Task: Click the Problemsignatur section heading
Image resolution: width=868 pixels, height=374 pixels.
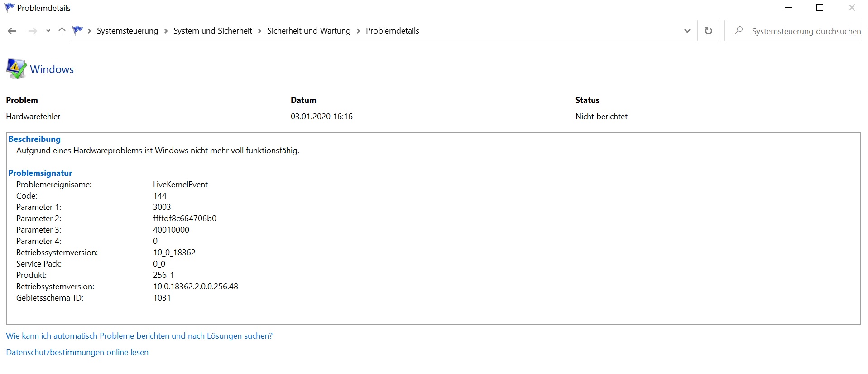Action: tap(40, 173)
